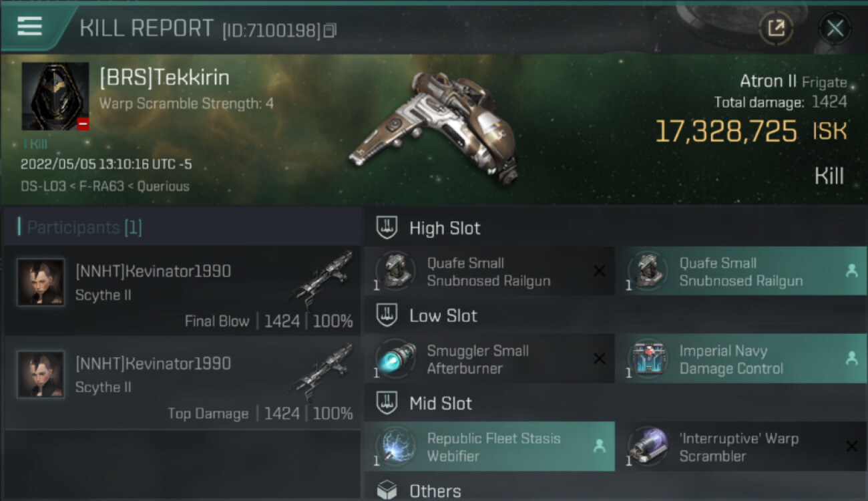This screenshot has width=868, height=501.
Task: Open the hamburger menu
Action: (29, 27)
